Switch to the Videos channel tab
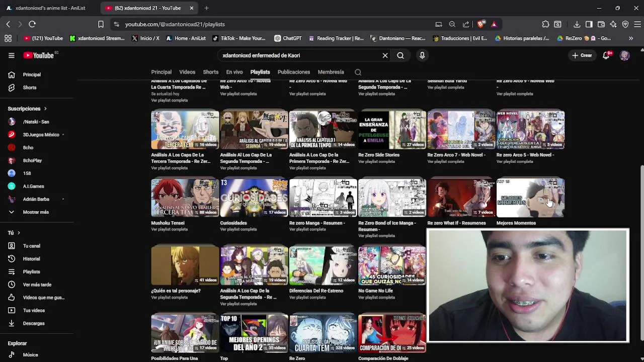This screenshot has height=362, width=644. [x=187, y=72]
